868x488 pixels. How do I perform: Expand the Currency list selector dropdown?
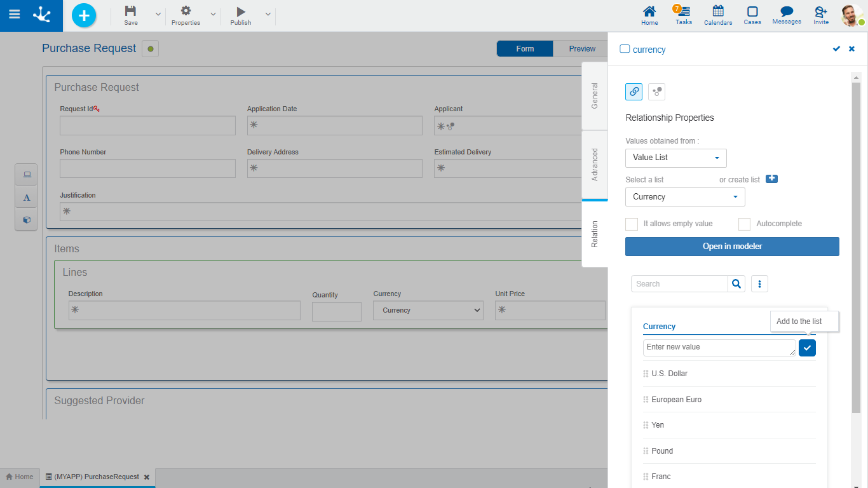pos(684,197)
